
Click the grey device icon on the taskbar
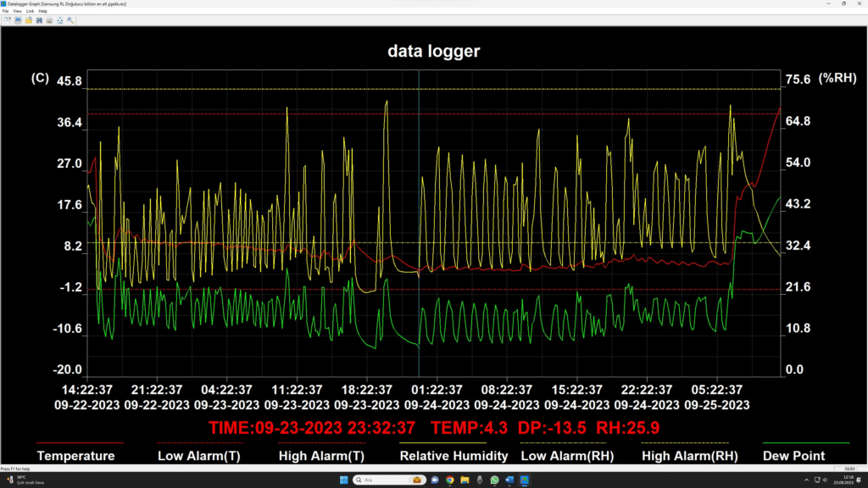pyautogui.click(x=480, y=480)
